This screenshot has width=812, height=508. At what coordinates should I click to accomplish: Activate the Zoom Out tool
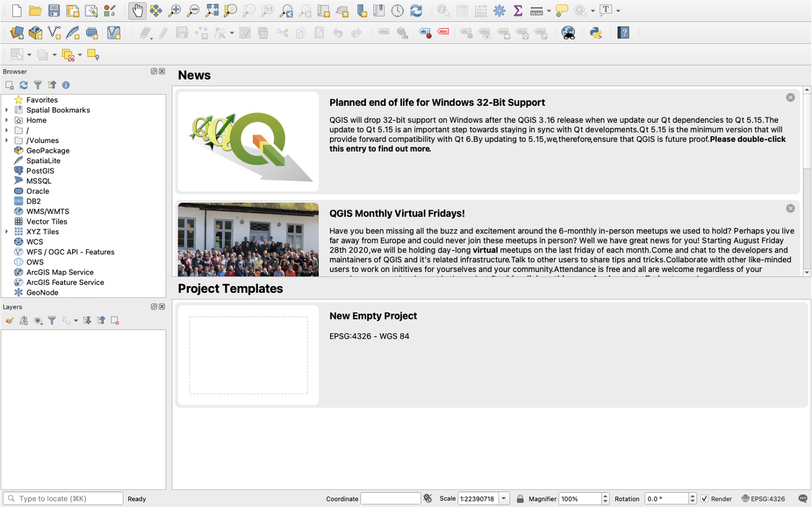click(192, 10)
